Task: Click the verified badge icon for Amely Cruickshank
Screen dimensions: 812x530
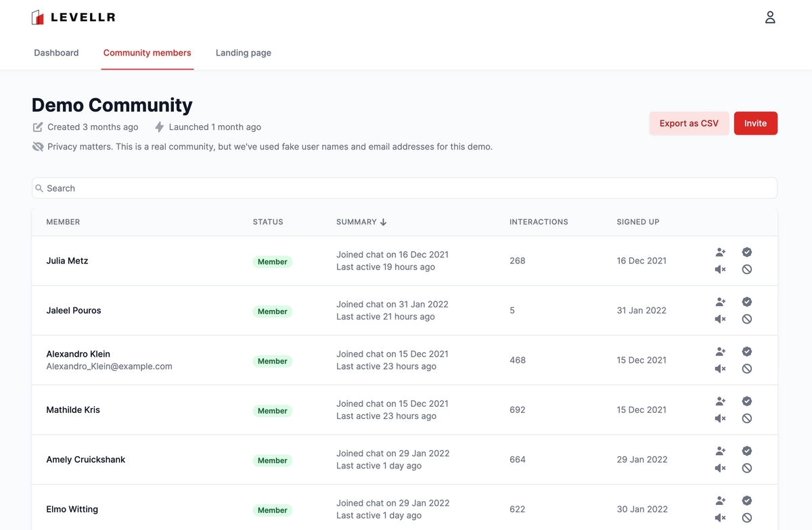Action: [747, 451]
